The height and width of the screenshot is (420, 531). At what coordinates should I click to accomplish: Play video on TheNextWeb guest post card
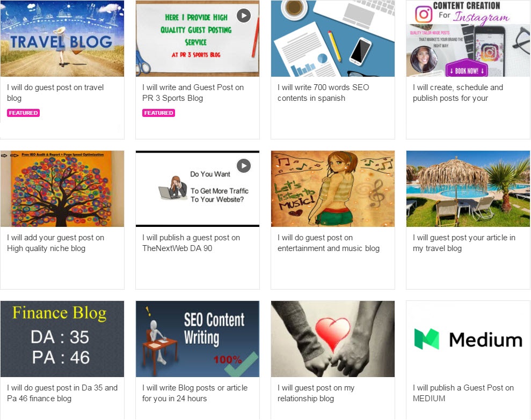click(x=244, y=166)
